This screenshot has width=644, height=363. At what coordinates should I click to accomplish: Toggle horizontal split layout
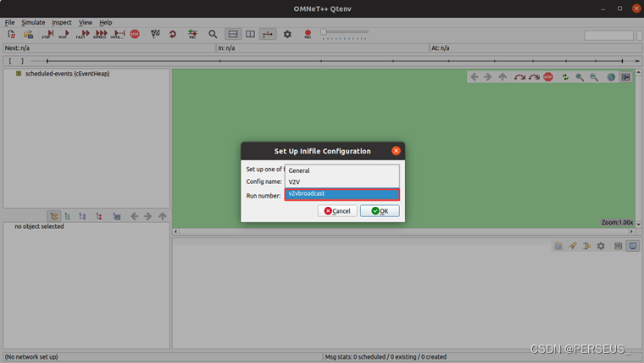233,34
